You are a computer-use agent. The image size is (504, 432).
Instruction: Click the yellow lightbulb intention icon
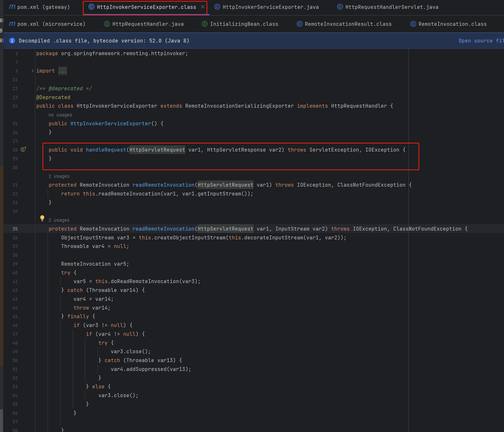[42, 218]
